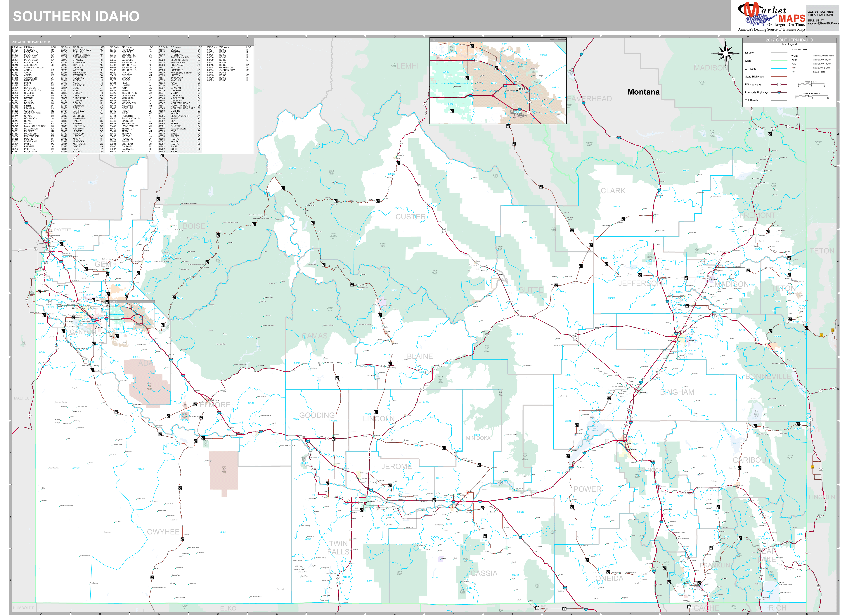Viewport: 847px width, 616px height.
Task: Select the US Highways shield symbol in legend
Action: point(779,85)
